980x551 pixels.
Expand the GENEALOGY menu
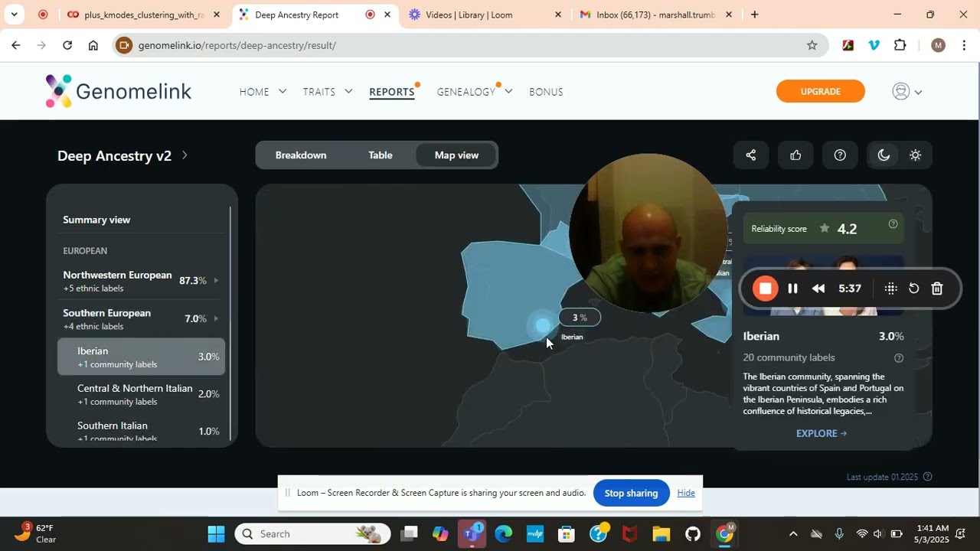tap(474, 92)
